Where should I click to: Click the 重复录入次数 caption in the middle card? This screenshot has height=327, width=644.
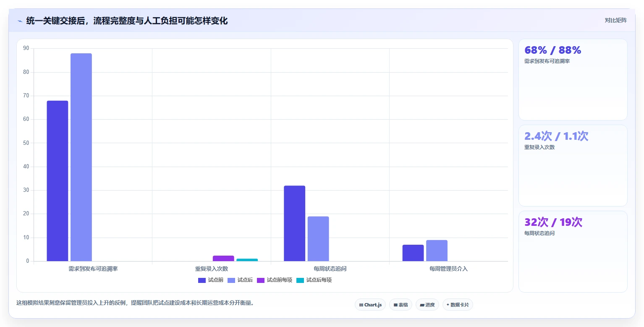(539, 147)
